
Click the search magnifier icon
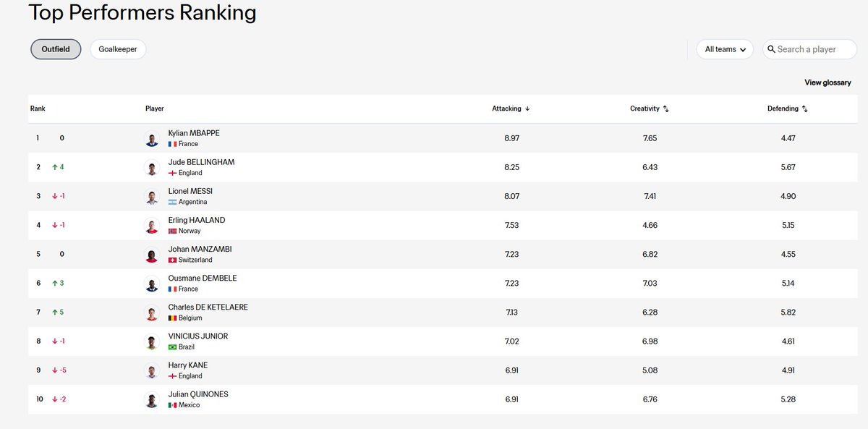pos(771,49)
